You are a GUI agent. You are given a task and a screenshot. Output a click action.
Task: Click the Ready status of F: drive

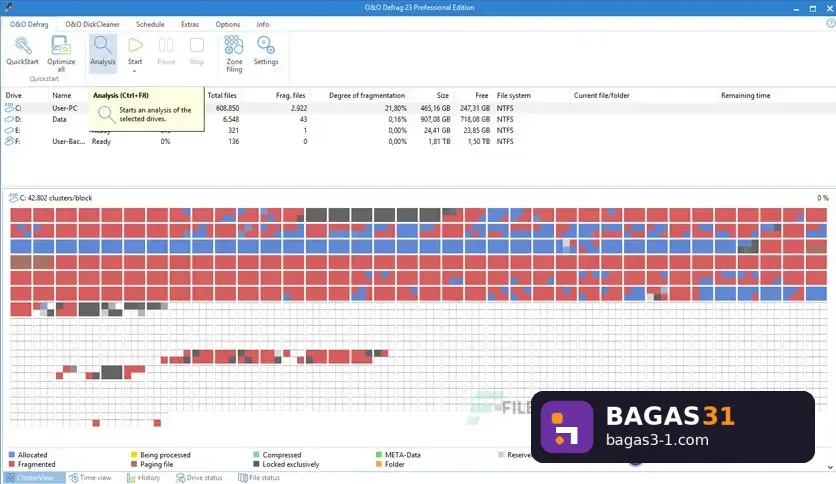pos(101,141)
